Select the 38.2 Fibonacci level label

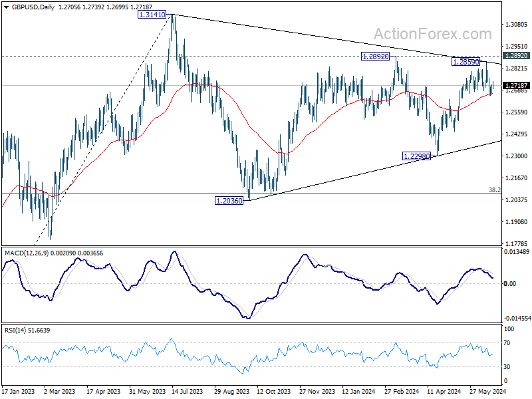point(495,190)
